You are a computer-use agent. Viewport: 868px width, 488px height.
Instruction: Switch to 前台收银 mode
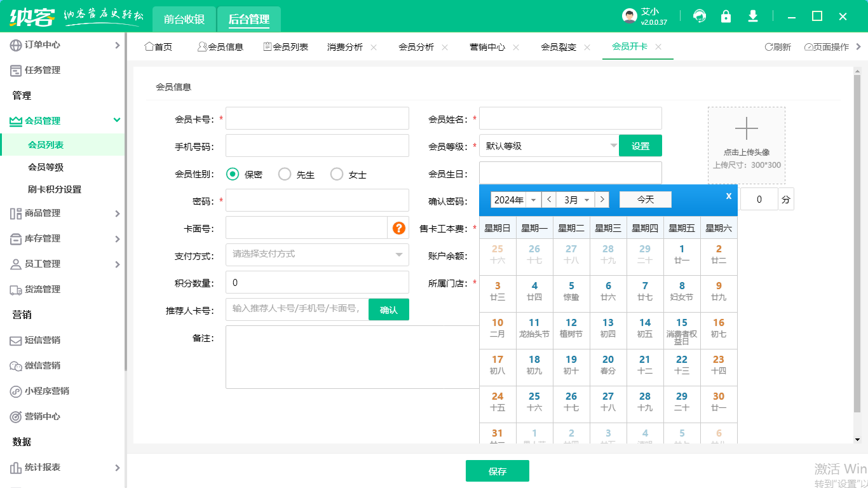pos(184,19)
